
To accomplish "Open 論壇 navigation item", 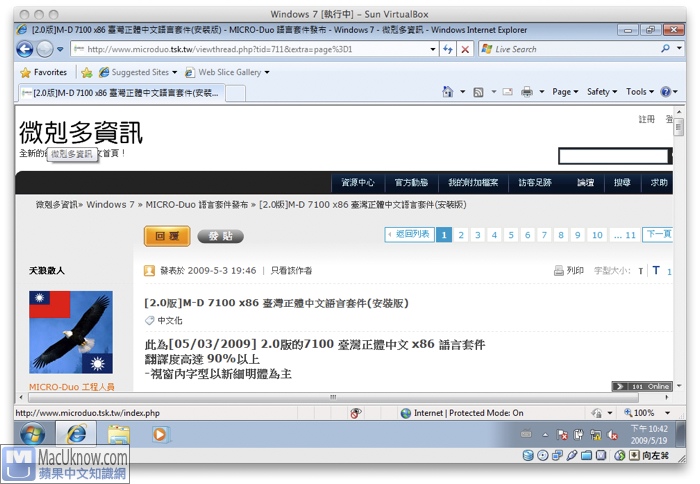I will point(585,182).
